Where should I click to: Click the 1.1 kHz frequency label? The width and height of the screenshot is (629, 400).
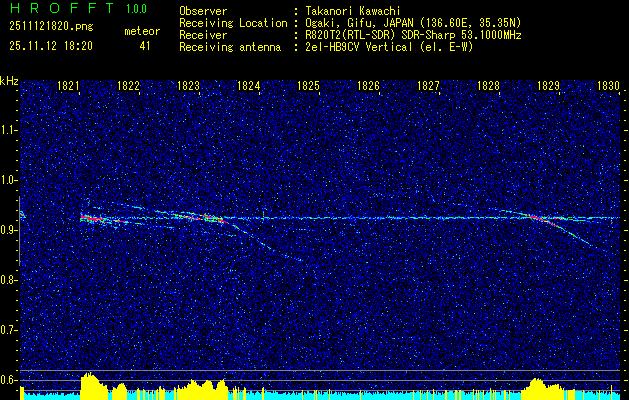(8, 131)
